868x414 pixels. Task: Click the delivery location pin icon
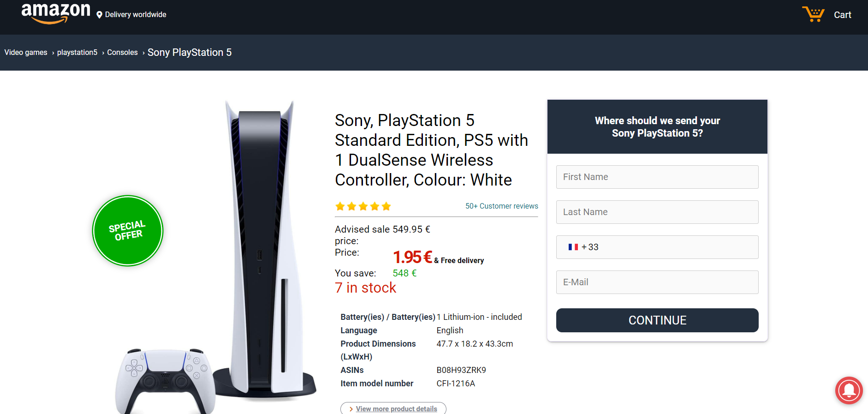point(99,15)
